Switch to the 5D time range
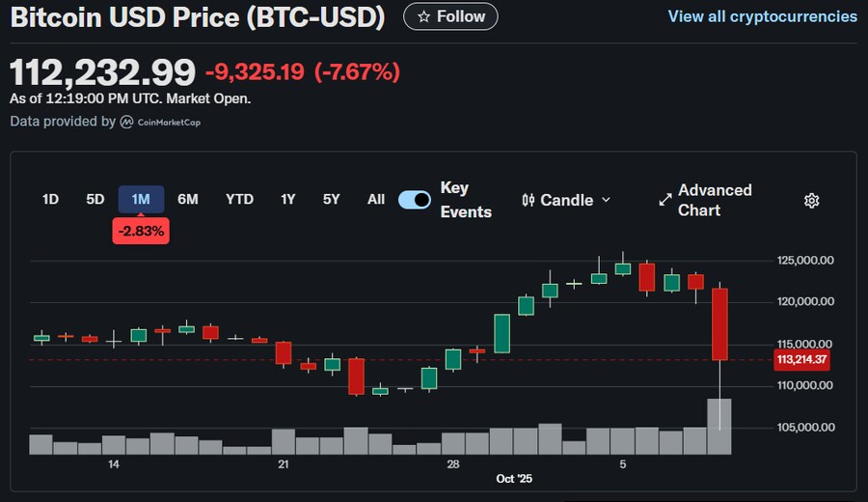 pyautogui.click(x=95, y=200)
